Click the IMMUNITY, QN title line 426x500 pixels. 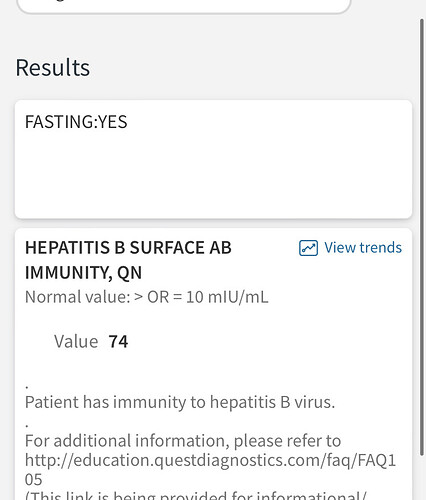coord(83,273)
